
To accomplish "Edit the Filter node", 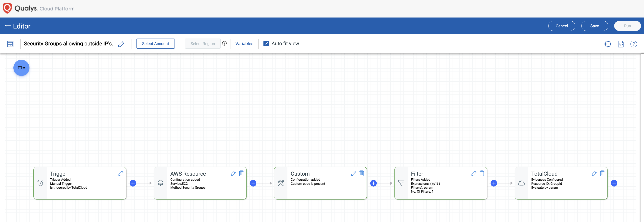I will 474,173.
